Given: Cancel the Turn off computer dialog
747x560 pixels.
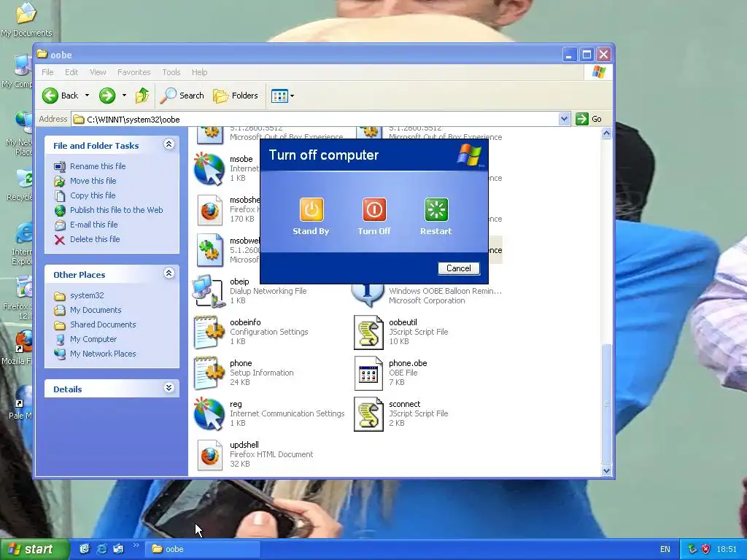Looking at the screenshot, I should [x=458, y=268].
